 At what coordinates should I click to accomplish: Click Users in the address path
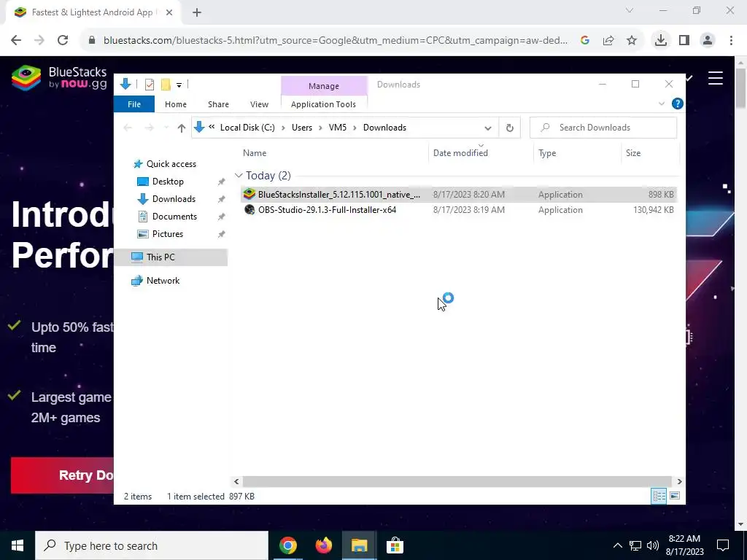pos(301,128)
